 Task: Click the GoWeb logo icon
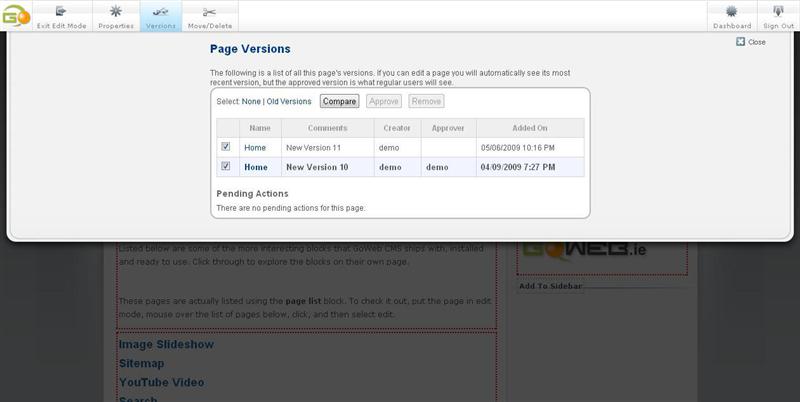point(15,15)
